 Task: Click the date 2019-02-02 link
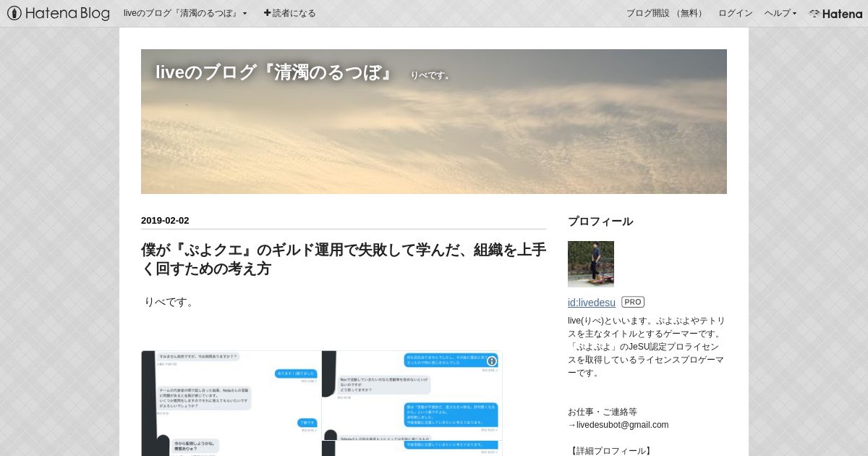click(x=165, y=221)
